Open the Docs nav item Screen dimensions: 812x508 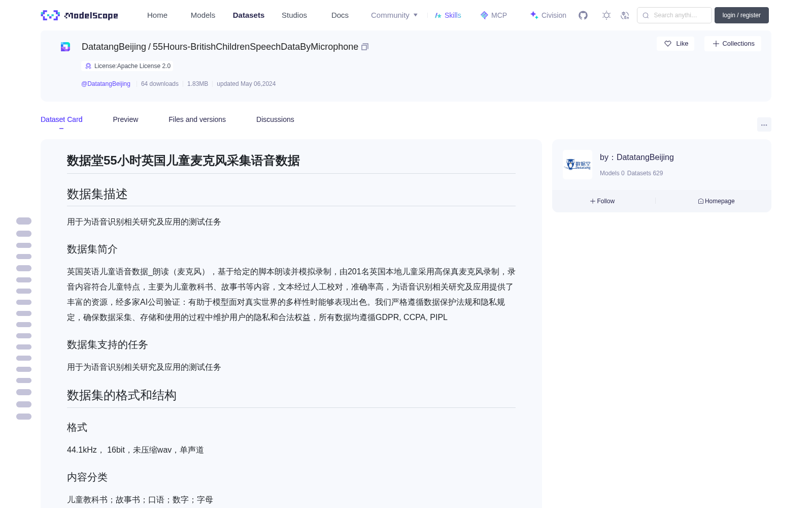[340, 15]
